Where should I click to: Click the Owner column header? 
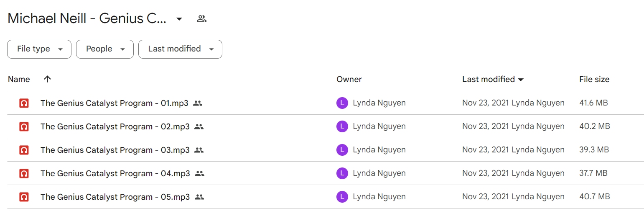349,79
